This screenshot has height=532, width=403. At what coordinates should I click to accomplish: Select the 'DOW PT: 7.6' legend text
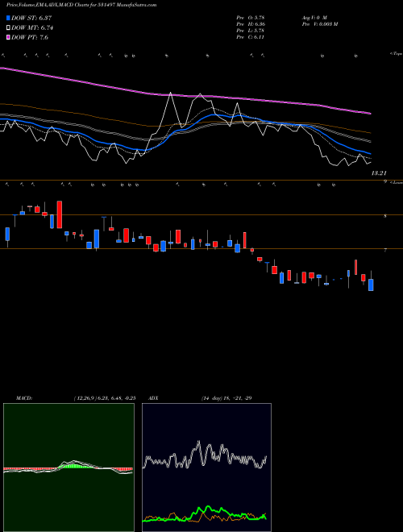click(x=30, y=37)
